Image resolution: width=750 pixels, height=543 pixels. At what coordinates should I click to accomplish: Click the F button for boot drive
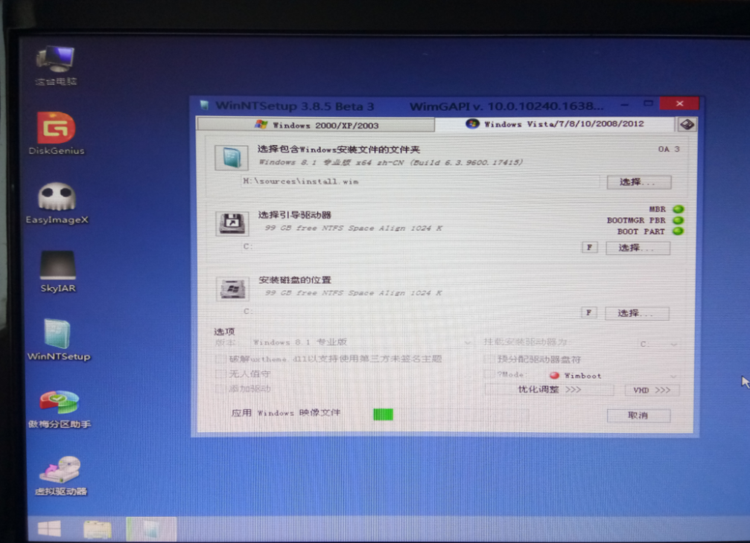589,247
